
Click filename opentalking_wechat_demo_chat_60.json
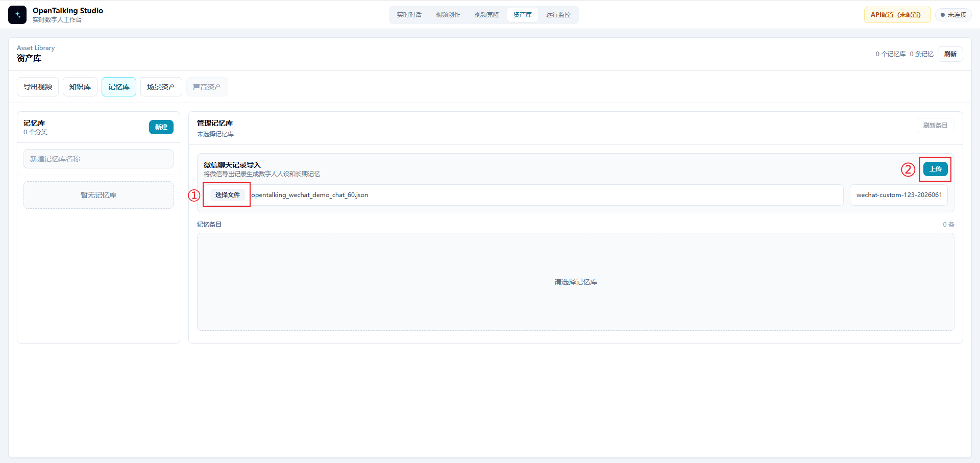click(310, 195)
